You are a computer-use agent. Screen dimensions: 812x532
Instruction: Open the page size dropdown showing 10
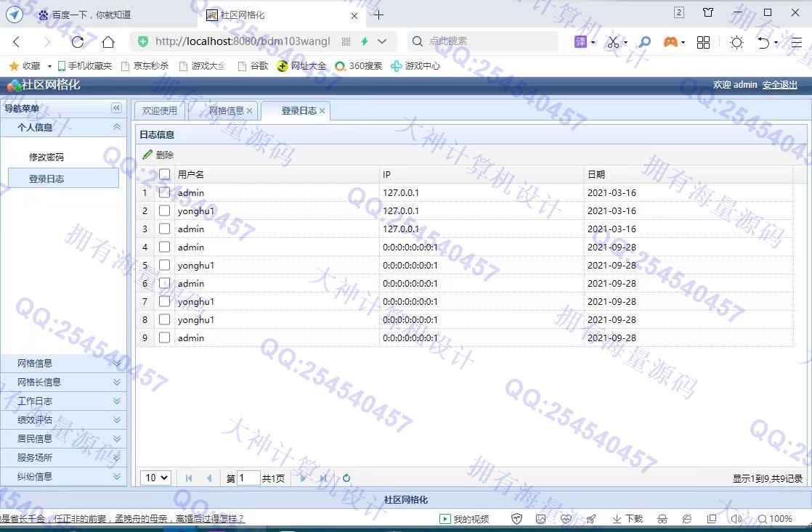point(156,478)
